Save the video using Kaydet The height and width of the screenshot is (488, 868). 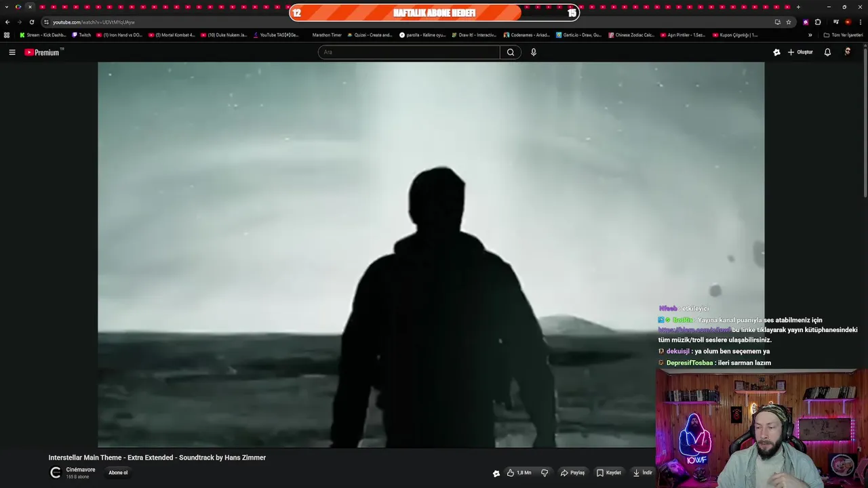click(x=608, y=473)
